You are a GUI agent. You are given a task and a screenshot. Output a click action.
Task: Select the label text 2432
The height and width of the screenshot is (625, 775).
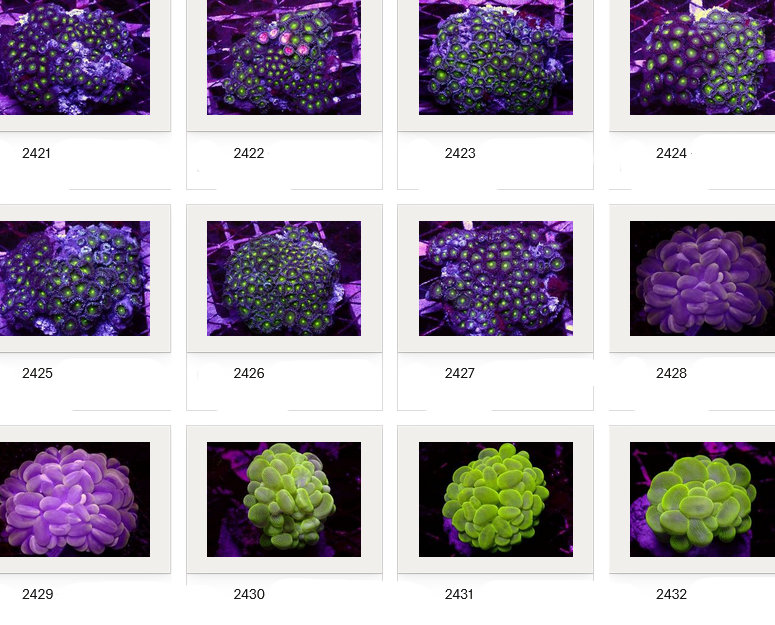[x=671, y=594]
